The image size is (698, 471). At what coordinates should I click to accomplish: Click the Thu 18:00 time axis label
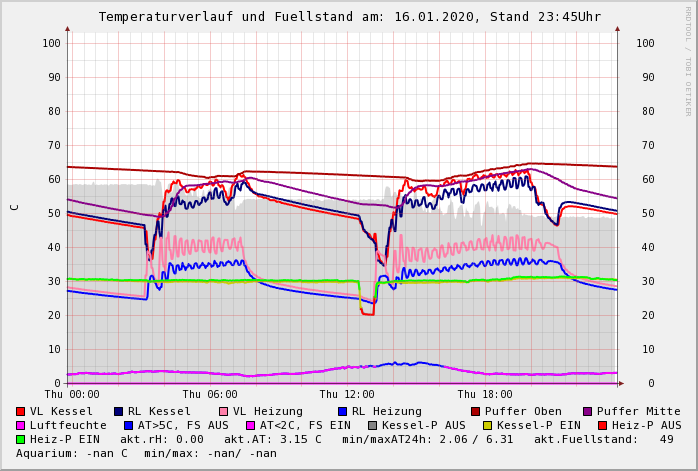click(x=485, y=395)
